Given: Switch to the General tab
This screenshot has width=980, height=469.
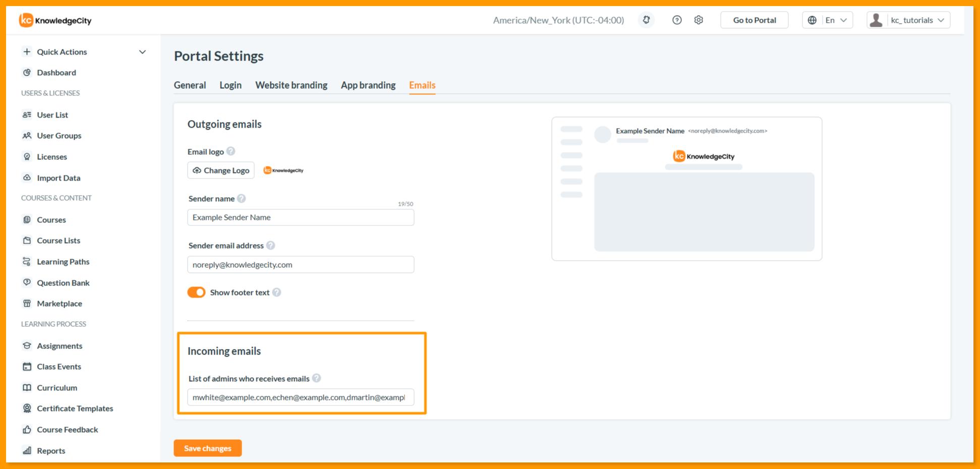Looking at the screenshot, I should 190,85.
